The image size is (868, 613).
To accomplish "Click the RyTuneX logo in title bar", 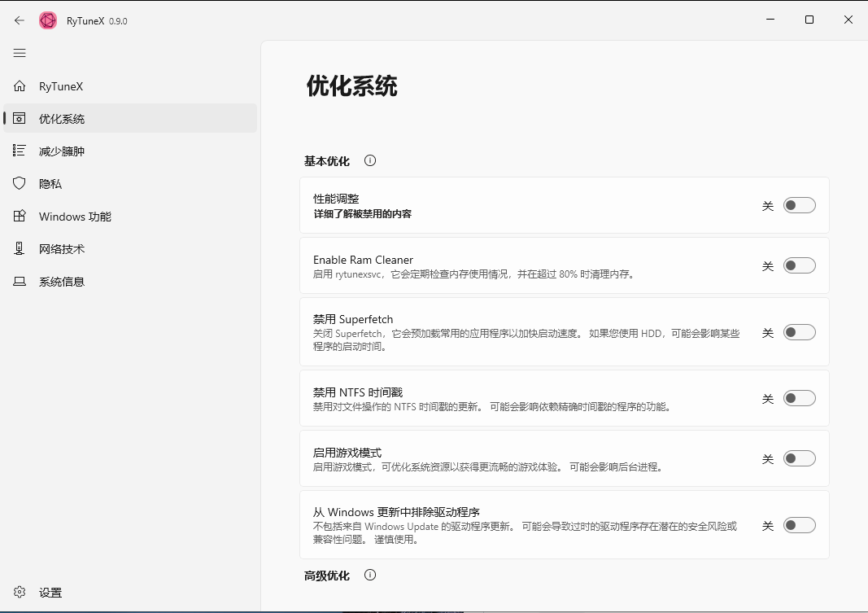I will pos(48,20).
